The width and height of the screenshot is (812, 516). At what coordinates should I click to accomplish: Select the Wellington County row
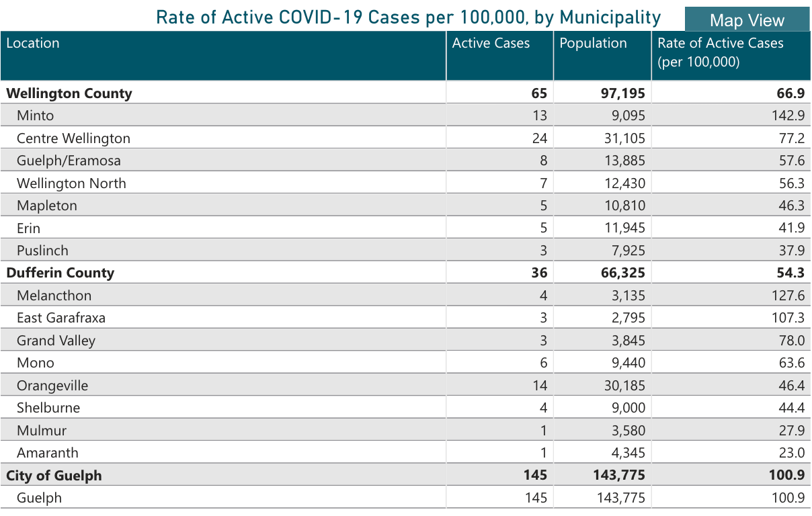click(x=69, y=93)
